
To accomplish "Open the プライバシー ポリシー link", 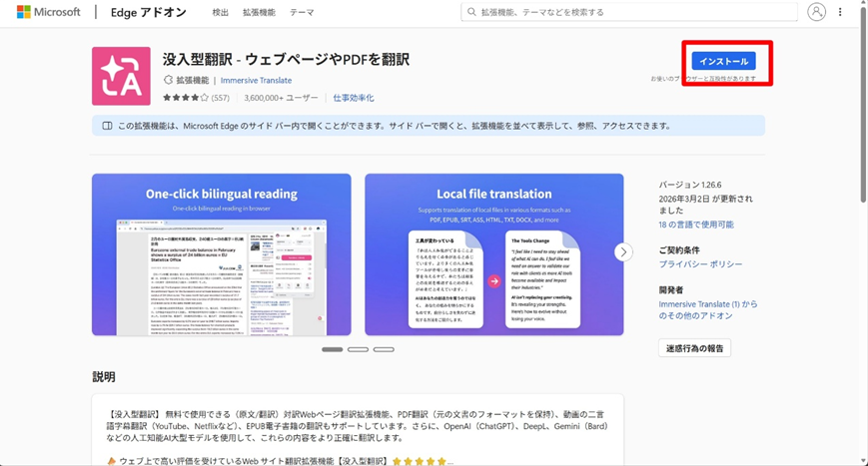I will click(700, 264).
